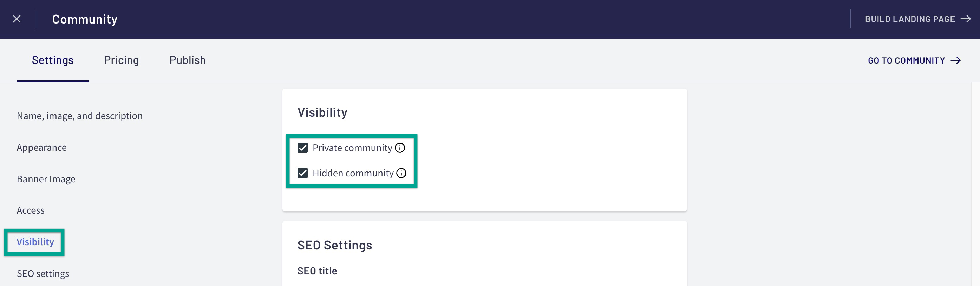Click the SEO Settings heading
980x286 pixels.
point(335,245)
